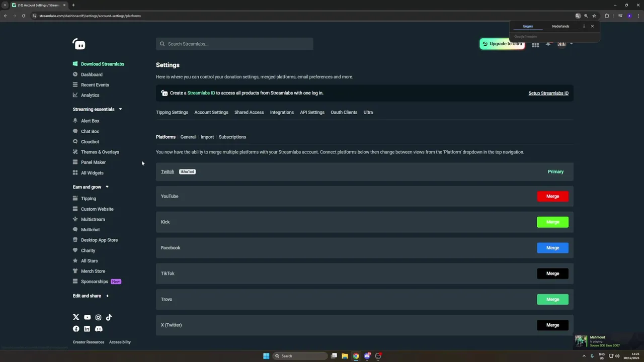Switch to Ultra settings tab
The image size is (644, 362).
[368, 112]
